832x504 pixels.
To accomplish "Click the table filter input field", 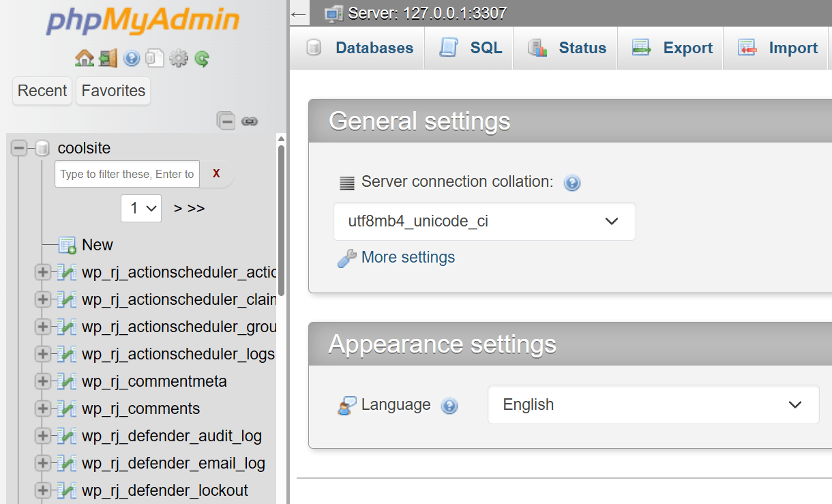I will (127, 174).
